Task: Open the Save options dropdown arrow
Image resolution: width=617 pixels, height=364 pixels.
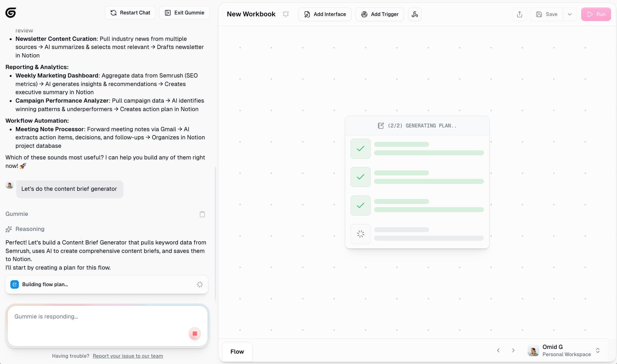Action: click(x=570, y=14)
